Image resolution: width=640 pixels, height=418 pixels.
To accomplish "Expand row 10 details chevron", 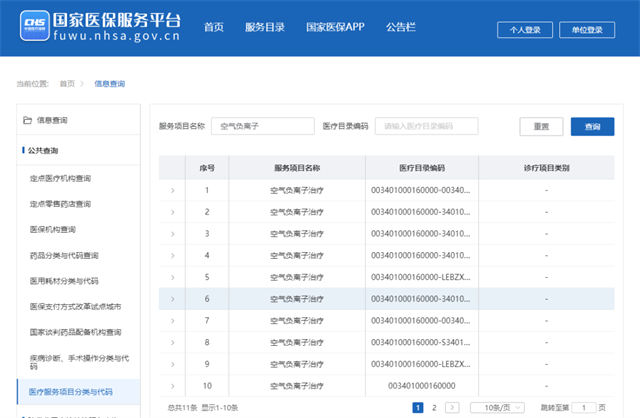I will tap(173, 386).
